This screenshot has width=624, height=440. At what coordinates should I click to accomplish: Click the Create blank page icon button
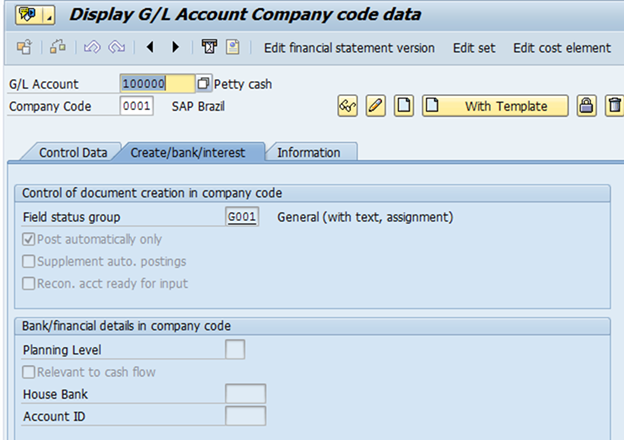coord(403,106)
